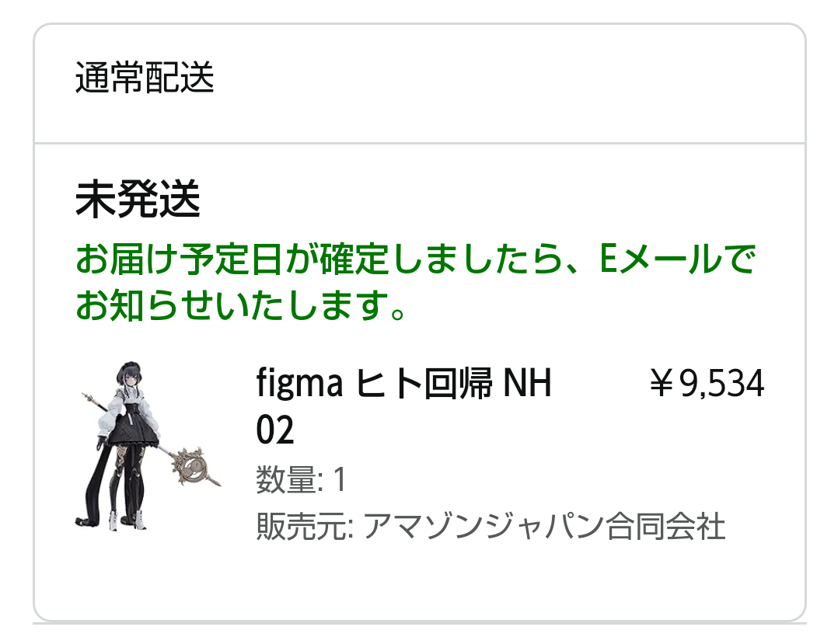Click the word figma in the title
Screen dimensions: 838x644
click(299, 385)
